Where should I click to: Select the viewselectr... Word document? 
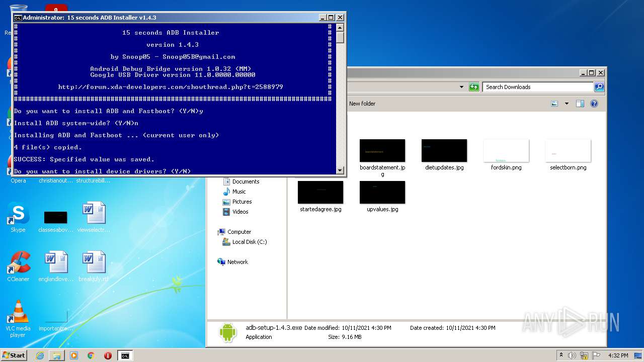(x=94, y=218)
